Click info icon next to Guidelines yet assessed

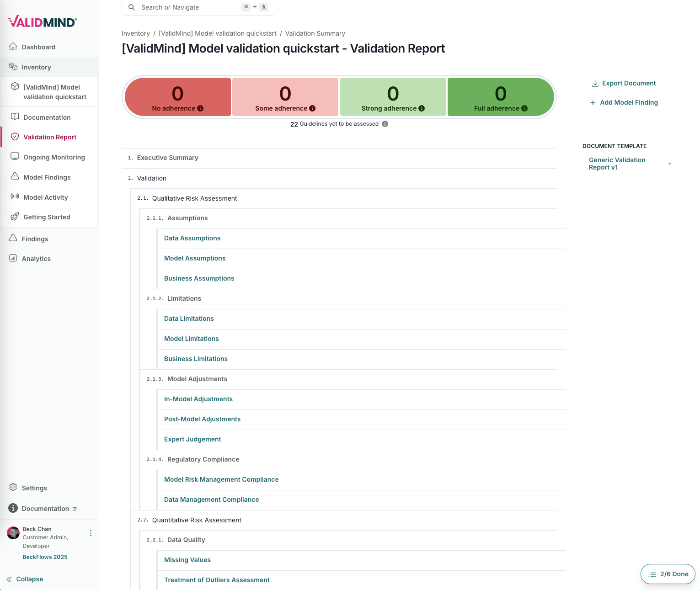[x=385, y=124]
